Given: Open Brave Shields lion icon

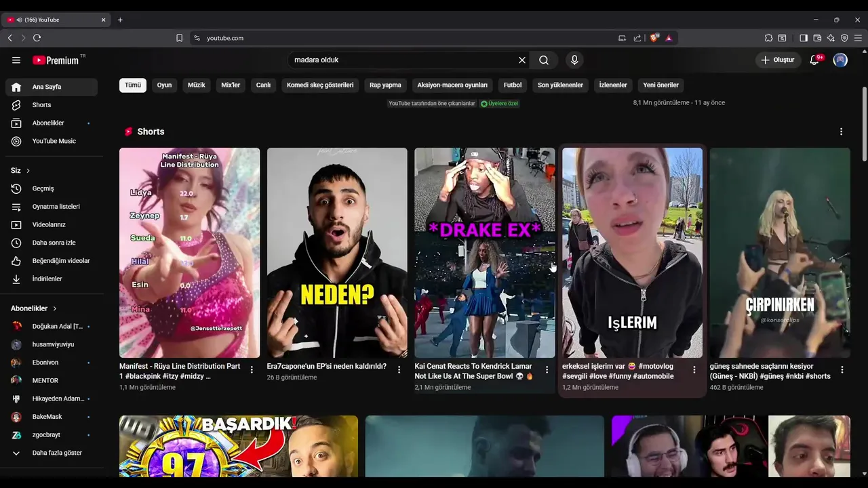Looking at the screenshot, I should (654, 38).
